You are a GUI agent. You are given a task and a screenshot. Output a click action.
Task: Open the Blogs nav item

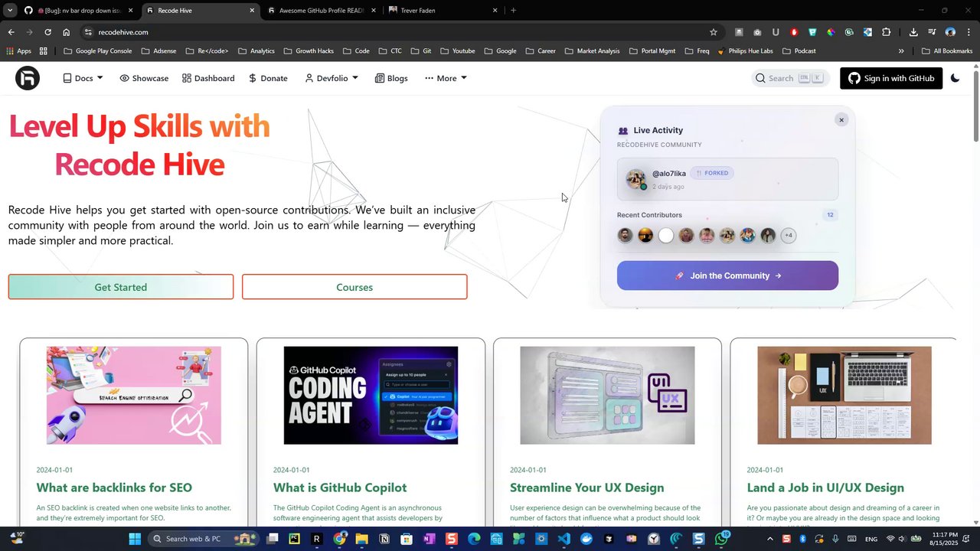(391, 78)
